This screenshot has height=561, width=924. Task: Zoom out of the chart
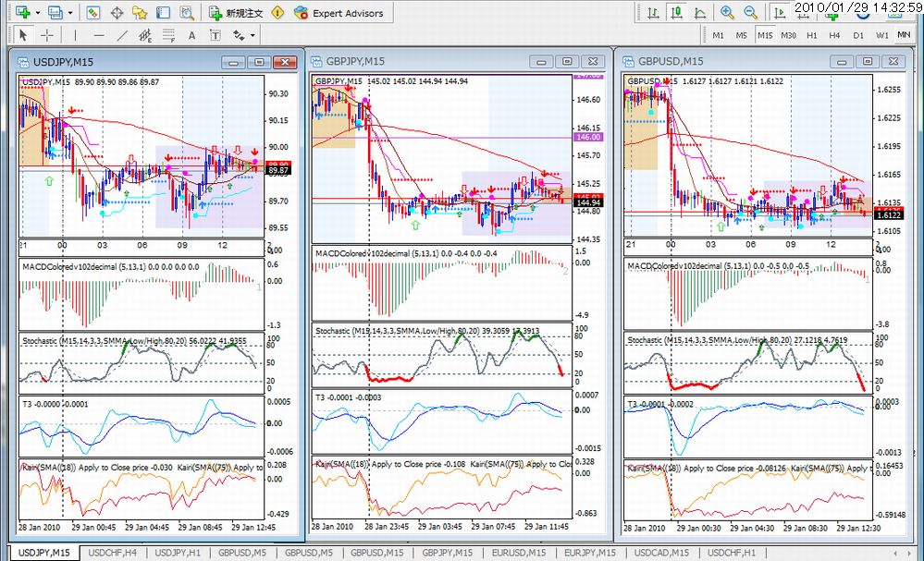tap(751, 12)
